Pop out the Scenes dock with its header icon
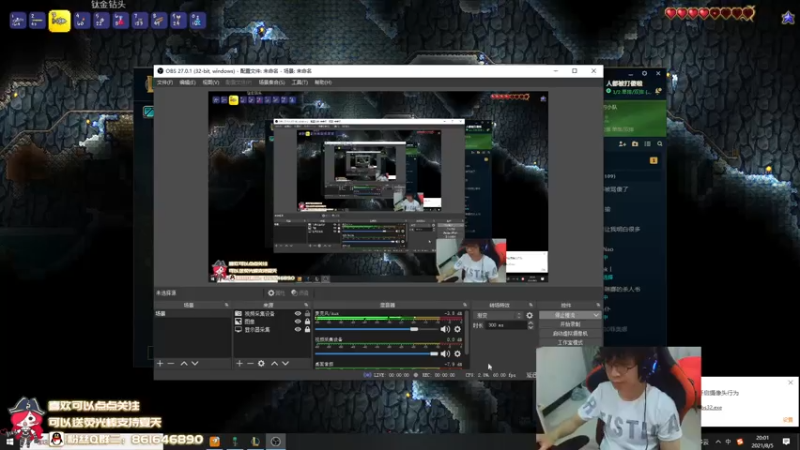 (x=227, y=305)
